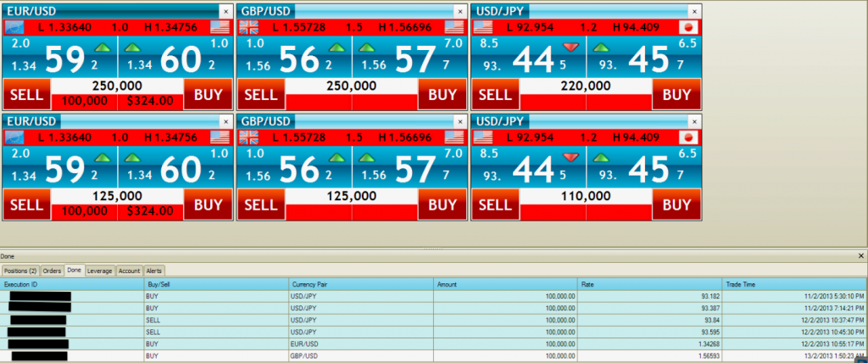868x363 pixels.
Task: Close the GBP/USD 250,000 rate tile
Action: tap(459, 12)
